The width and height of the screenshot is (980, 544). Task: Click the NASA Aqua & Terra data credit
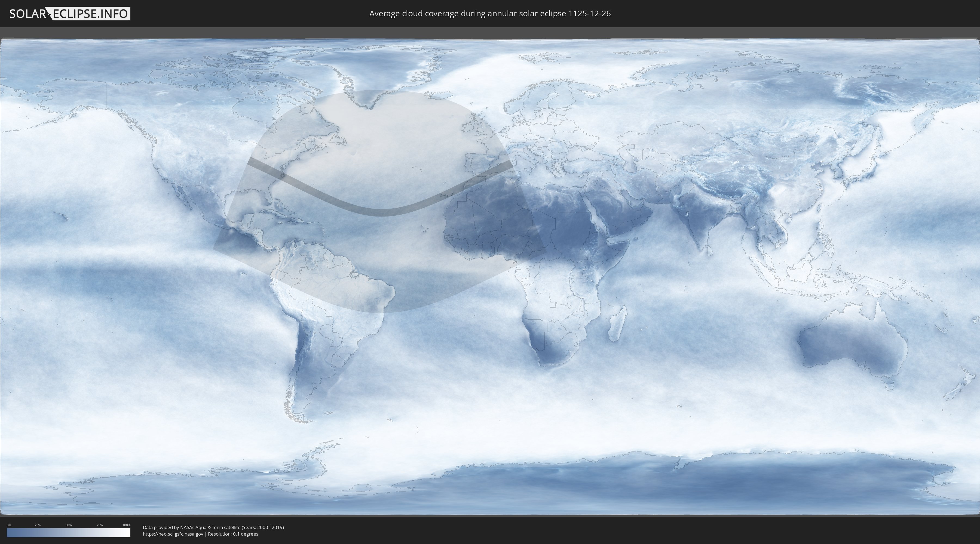coord(213,527)
